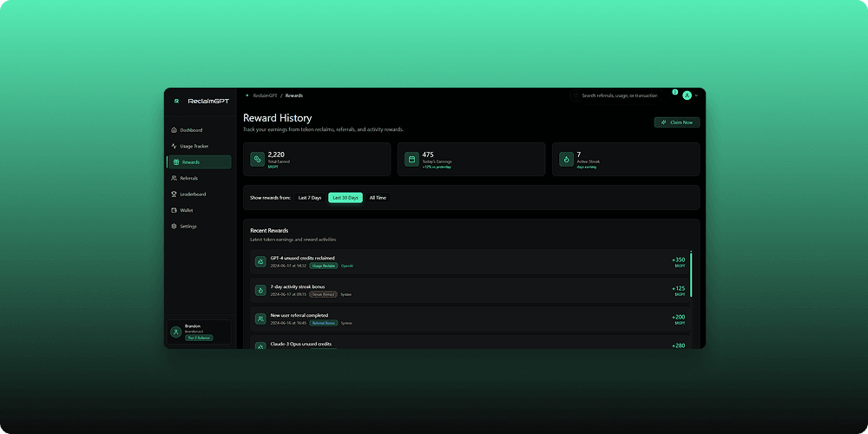This screenshot has height=434, width=868.
Task: Click the Today's Earnings calendar icon
Action: (411, 160)
